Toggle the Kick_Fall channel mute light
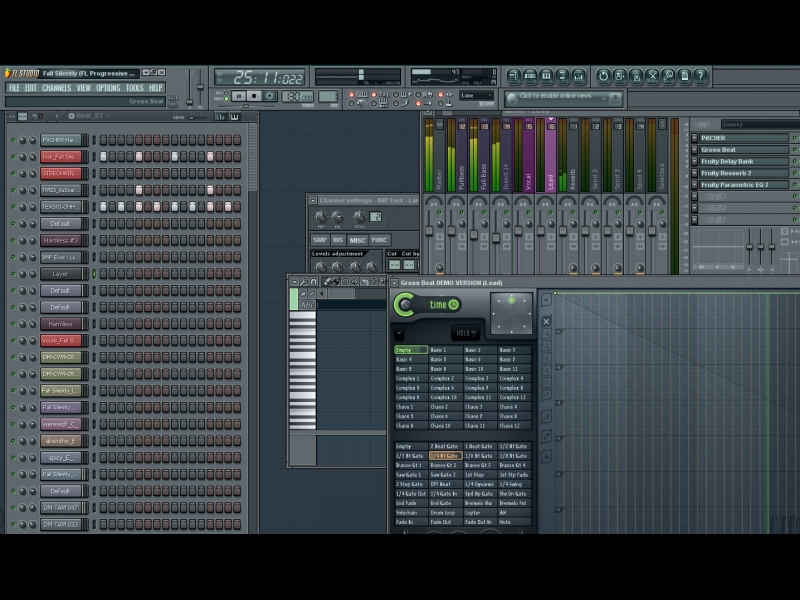Screen dimensions: 800x600 [13, 157]
